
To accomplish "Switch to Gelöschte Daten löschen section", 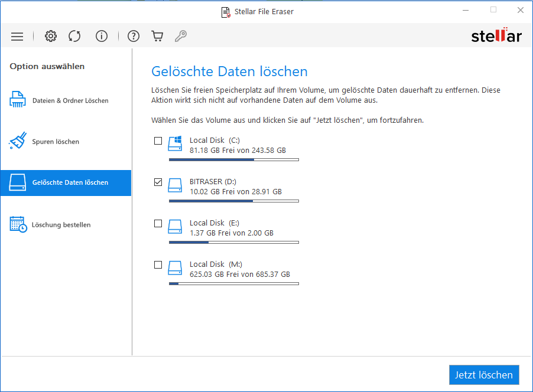I will [x=66, y=183].
